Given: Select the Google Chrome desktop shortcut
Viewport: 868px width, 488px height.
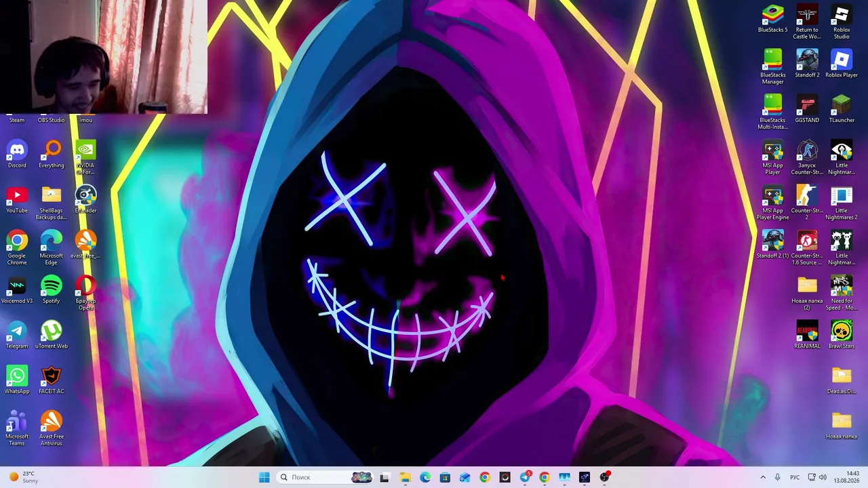Looking at the screenshot, I should coord(17,248).
